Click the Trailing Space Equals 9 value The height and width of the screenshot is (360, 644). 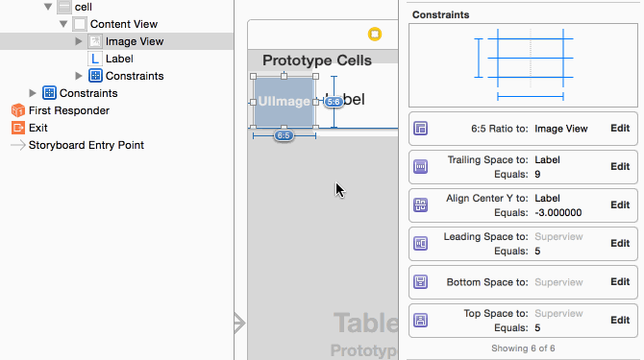click(537, 175)
